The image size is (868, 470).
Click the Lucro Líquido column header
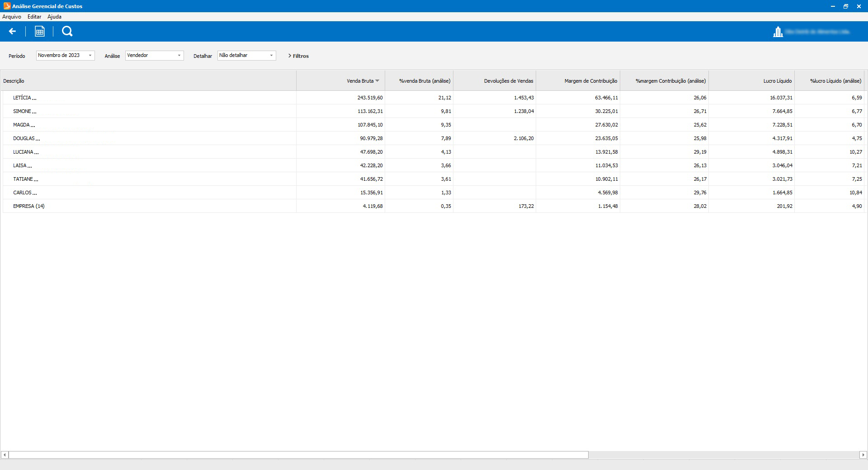751,81
